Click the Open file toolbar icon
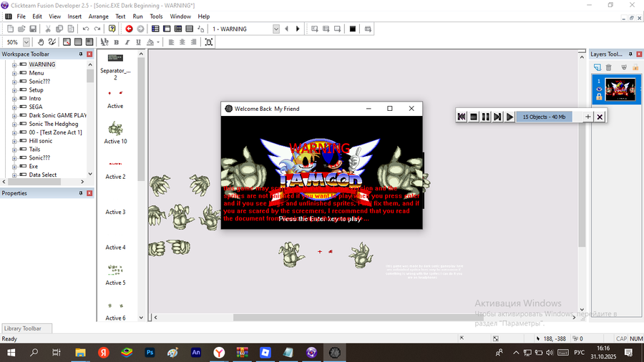 click(x=21, y=29)
